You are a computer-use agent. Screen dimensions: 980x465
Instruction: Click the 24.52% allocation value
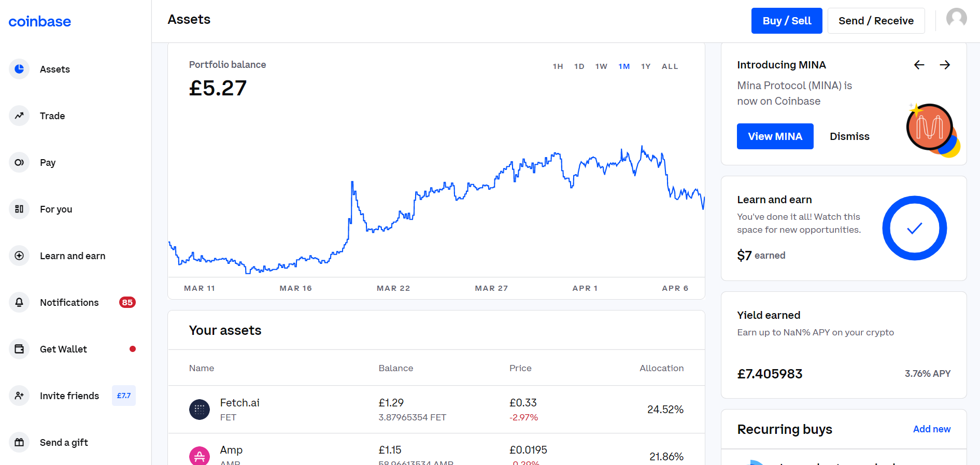pyautogui.click(x=665, y=410)
